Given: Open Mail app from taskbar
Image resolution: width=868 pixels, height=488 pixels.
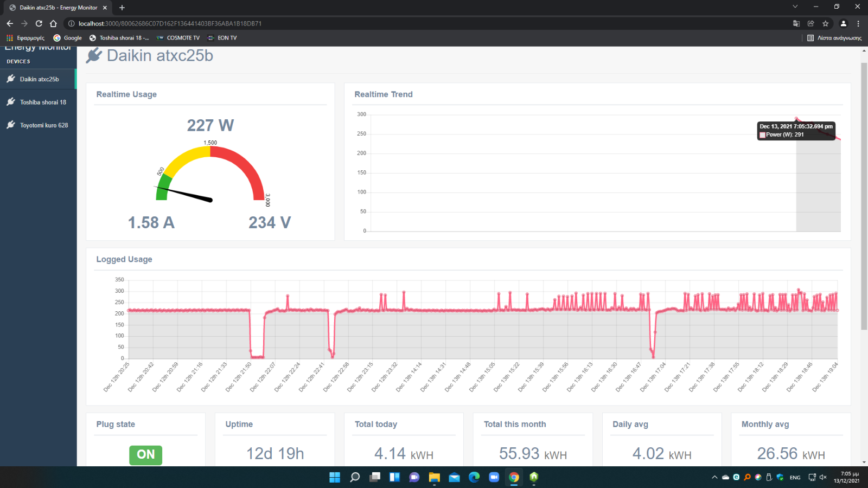Looking at the screenshot, I should [x=455, y=477].
